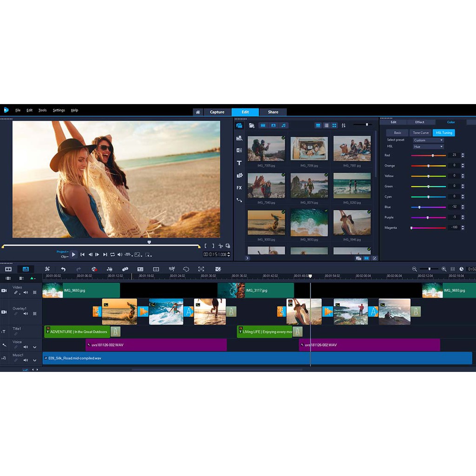
Task: Expand the HSL Hue dropdown
Action: (428, 146)
